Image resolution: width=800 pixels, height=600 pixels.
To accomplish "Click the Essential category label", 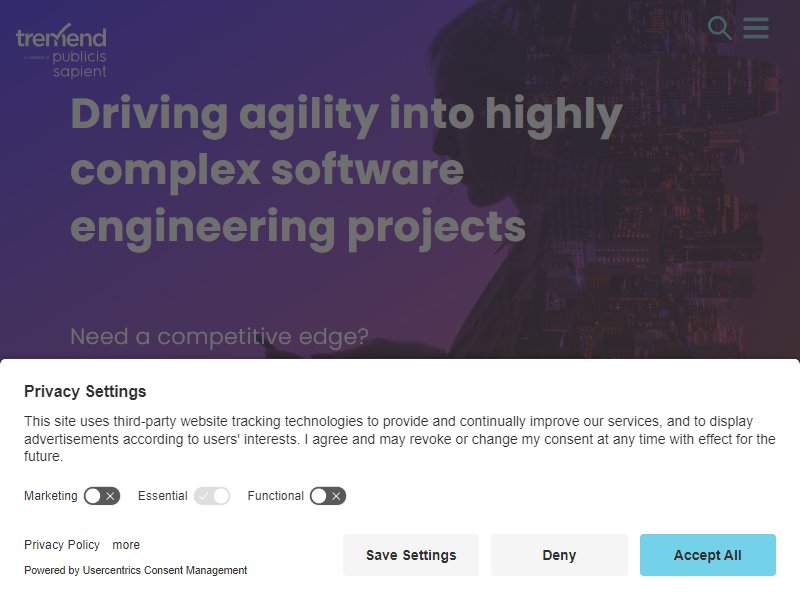I will 163,496.
